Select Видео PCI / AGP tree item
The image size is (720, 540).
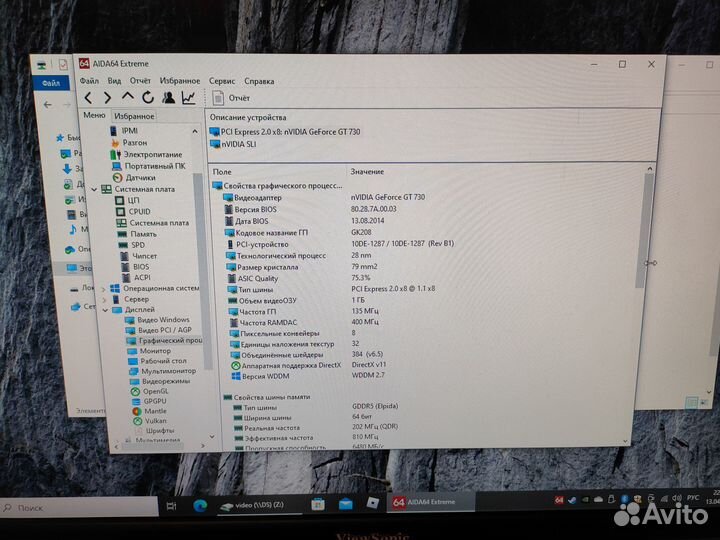tap(159, 330)
